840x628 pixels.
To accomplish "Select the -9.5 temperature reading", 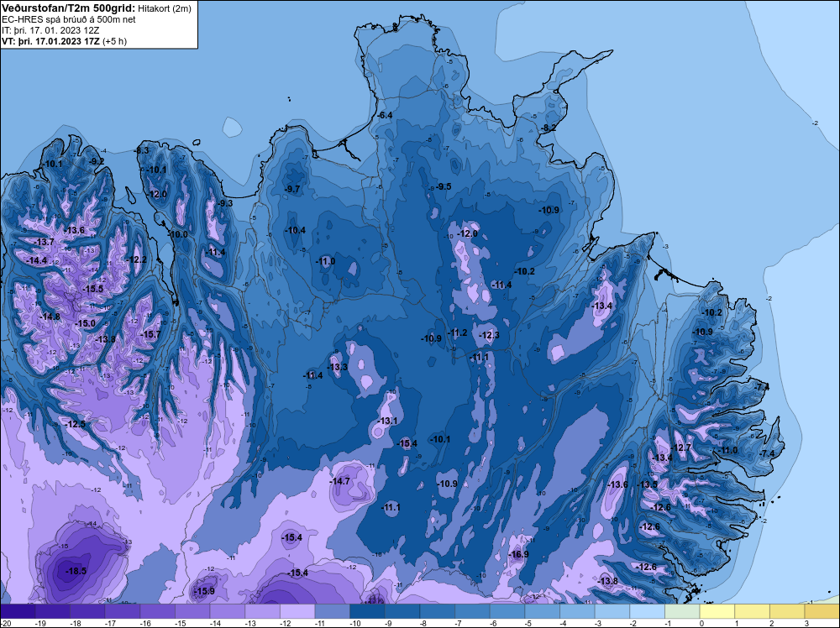I will coord(443,186).
